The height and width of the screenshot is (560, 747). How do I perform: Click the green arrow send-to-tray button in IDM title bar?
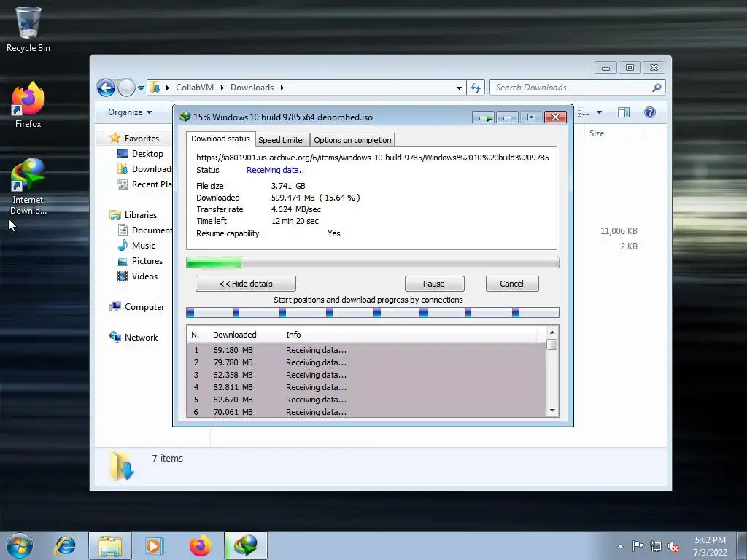coord(484,117)
